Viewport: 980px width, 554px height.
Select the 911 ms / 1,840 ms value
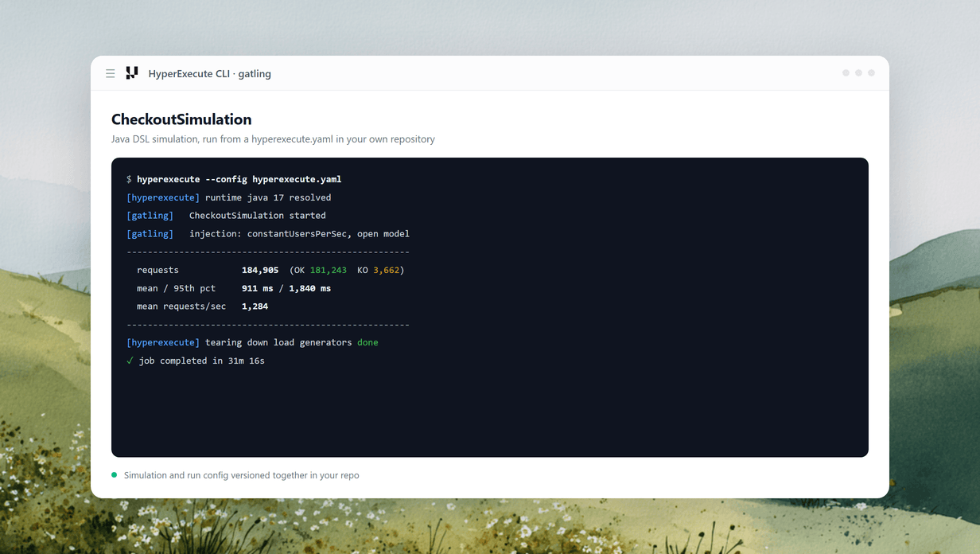click(x=286, y=288)
